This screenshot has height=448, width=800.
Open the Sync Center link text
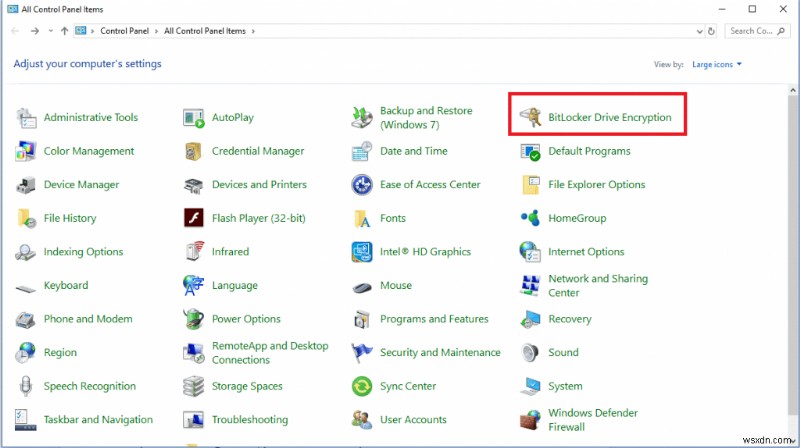tap(408, 386)
